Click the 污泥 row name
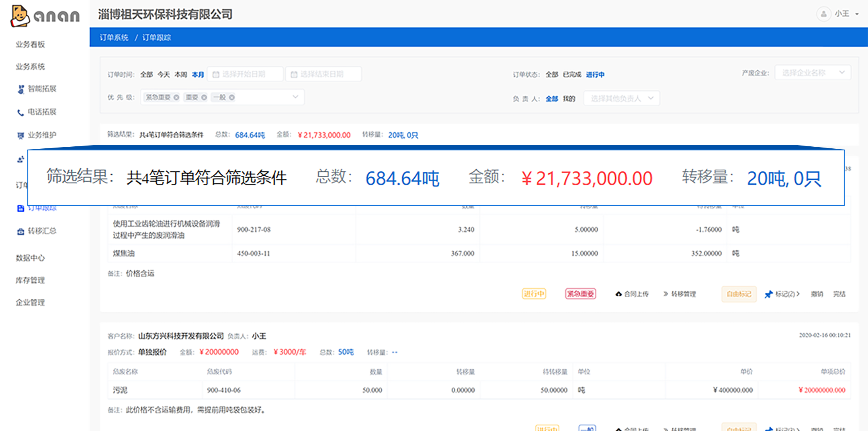This screenshot has width=868, height=431. tap(120, 390)
